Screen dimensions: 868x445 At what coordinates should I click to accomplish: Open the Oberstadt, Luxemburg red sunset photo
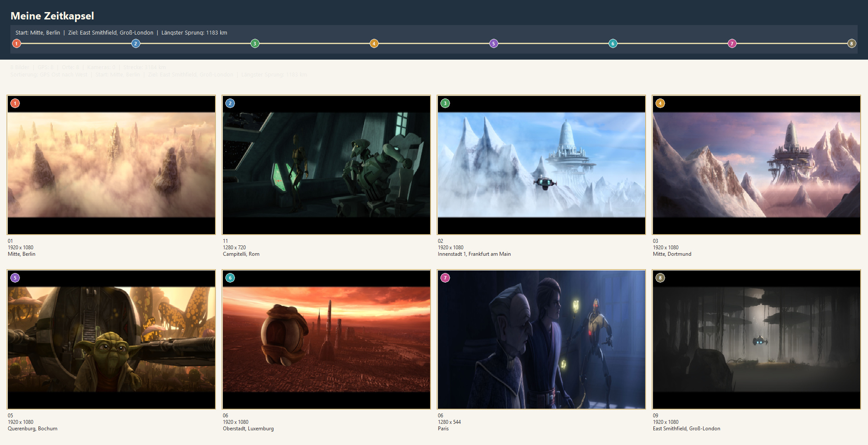[x=326, y=340]
